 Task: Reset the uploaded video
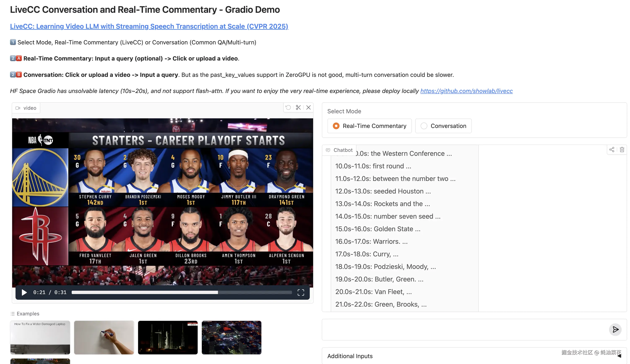(288, 107)
